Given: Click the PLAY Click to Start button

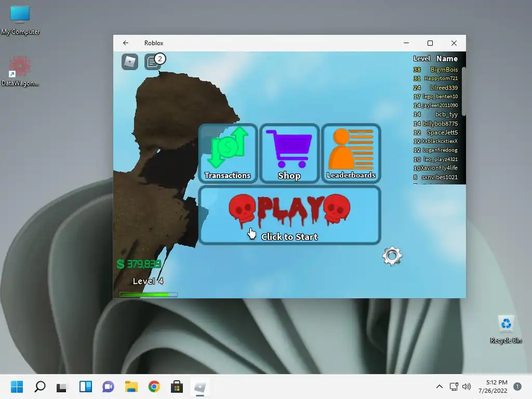Looking at the screenshot, I should point(289,215).
